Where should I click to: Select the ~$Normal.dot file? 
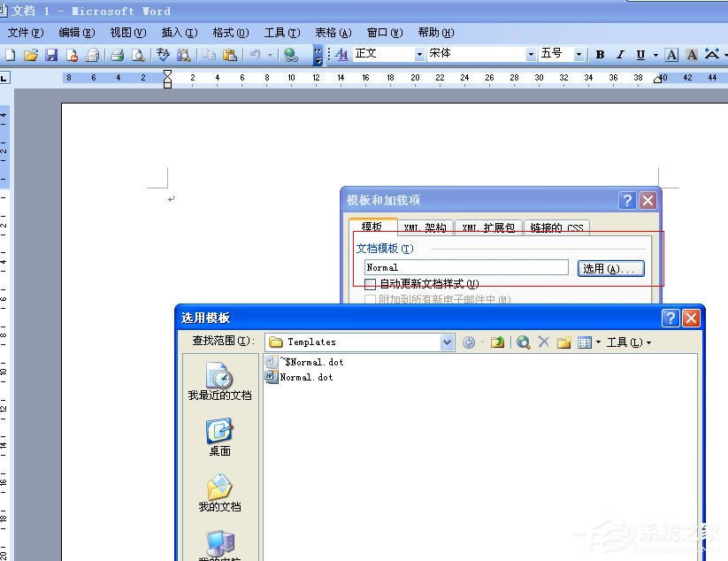304,362
